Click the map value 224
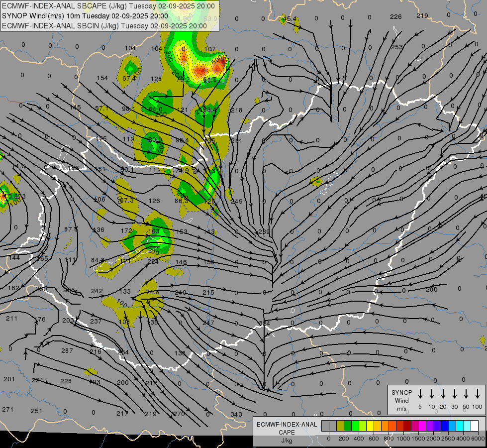This screenshot has height=448, width=487. [x=153, y=262]
